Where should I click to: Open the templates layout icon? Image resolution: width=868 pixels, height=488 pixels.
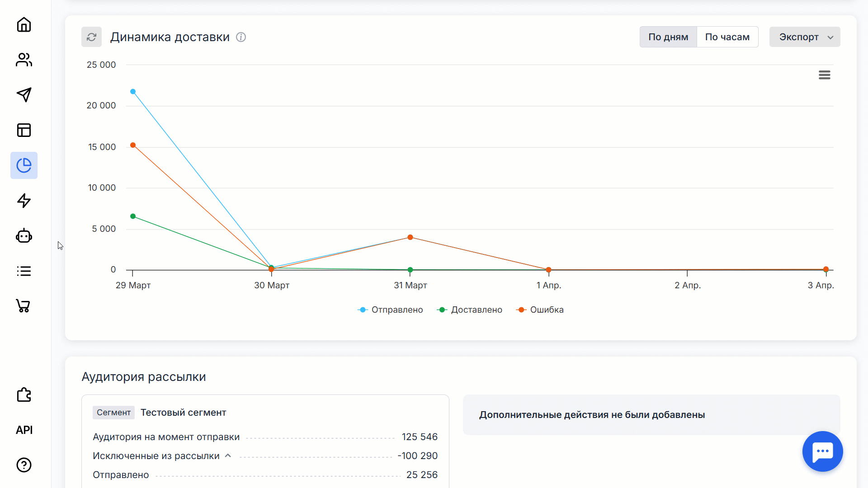[x=24, y=130]
